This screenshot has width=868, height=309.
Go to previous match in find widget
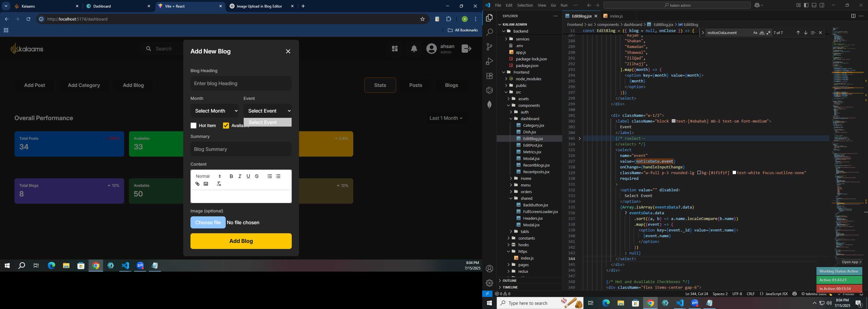coord(798,33)
